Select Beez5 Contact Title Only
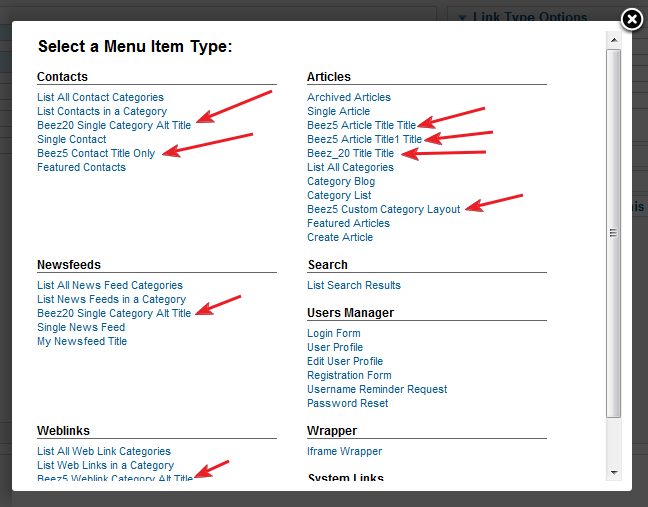Image resolution: width=648 pixels, height=507 pixels. point(96,153)
